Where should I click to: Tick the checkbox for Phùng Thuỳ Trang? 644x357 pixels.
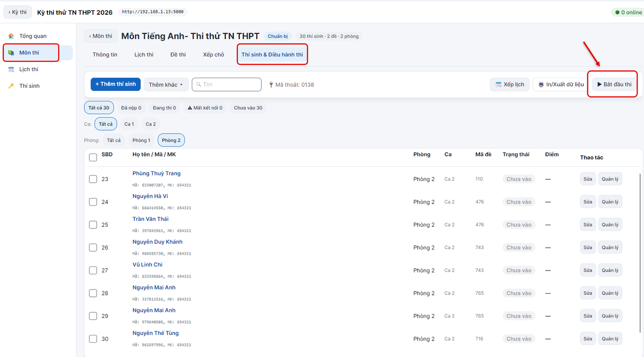point(93,179)
